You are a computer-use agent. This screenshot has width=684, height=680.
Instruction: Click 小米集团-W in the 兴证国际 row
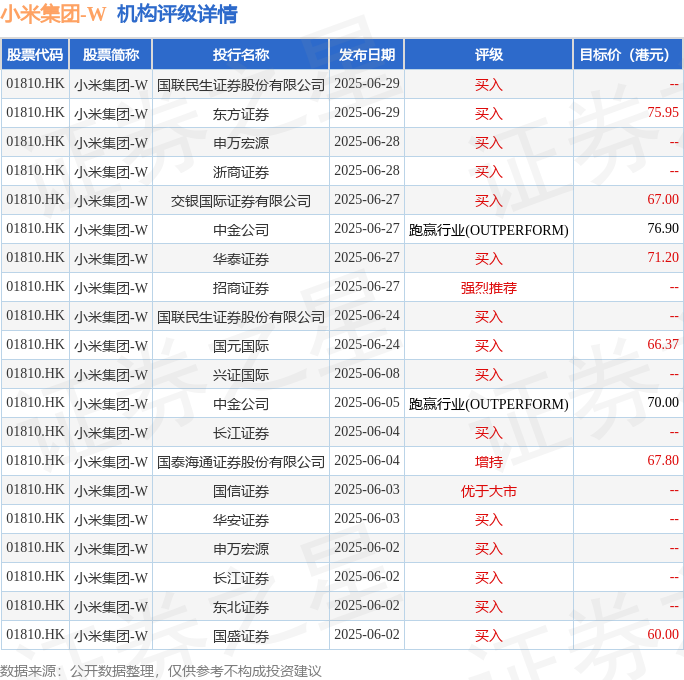click(x=111, y=375)
